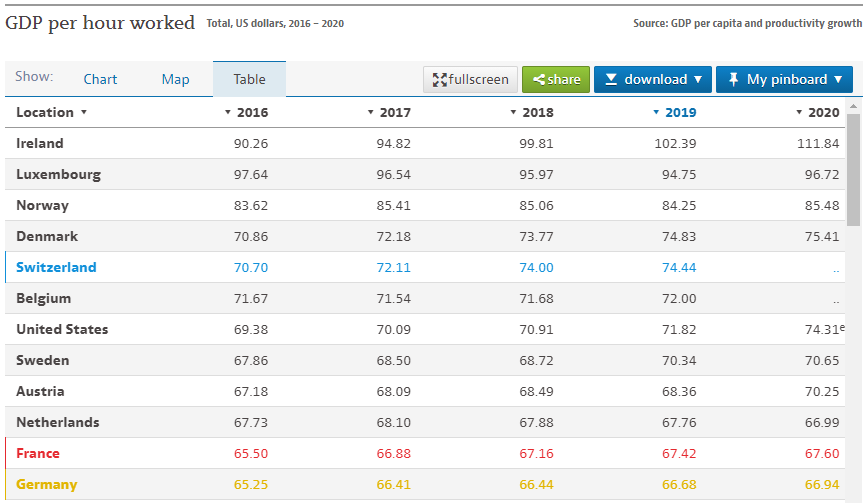This screenshot has height=503, width=867.
Task: Sort by 2016 column arrow
Action: point(228,112)
